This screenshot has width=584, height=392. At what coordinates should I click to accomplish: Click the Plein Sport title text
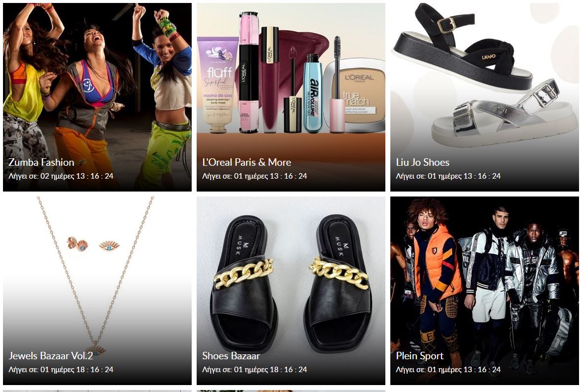coord(419,356)
